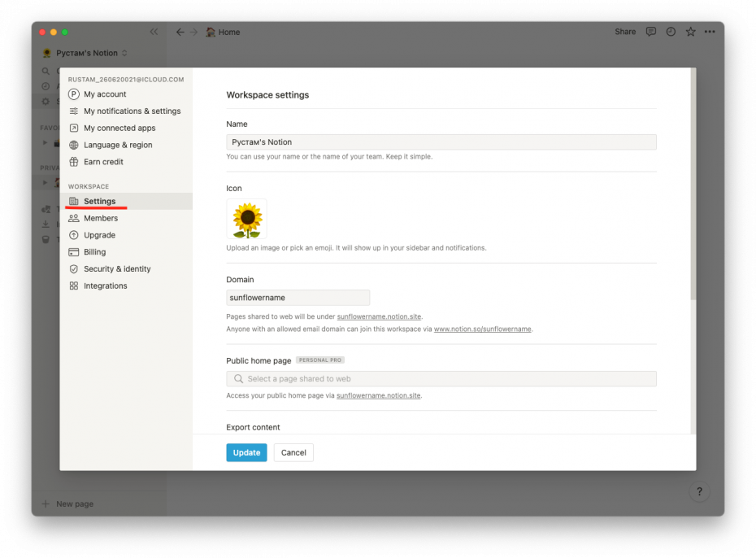Viewport: 756px width, 558px height.
Task: Click the sunflower workspace icon to change it
Action: click(247, 219)
